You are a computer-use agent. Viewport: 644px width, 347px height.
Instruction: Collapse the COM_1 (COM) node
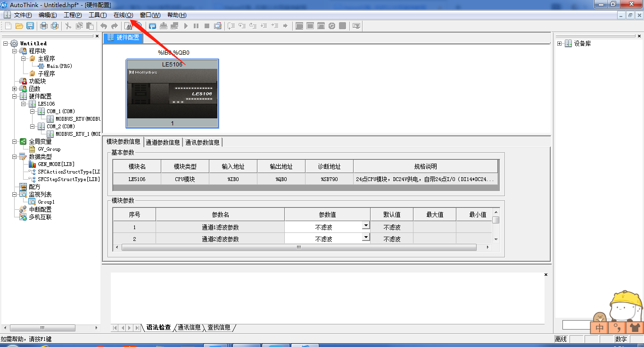tap(32, 111)
